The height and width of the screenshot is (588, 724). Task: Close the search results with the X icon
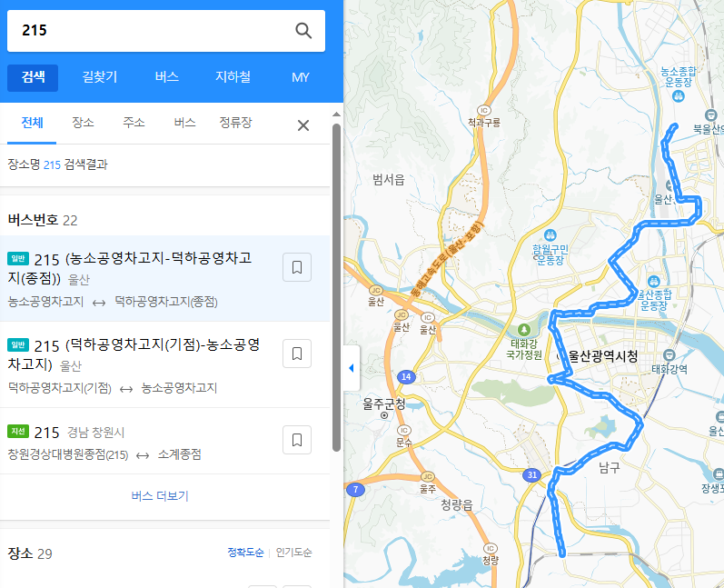point(303,125)
